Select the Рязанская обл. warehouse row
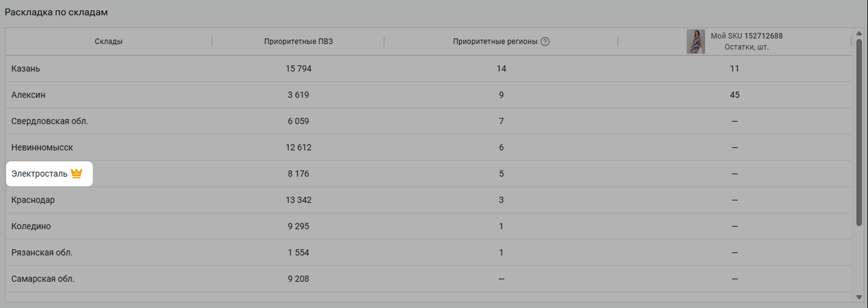 42,252
